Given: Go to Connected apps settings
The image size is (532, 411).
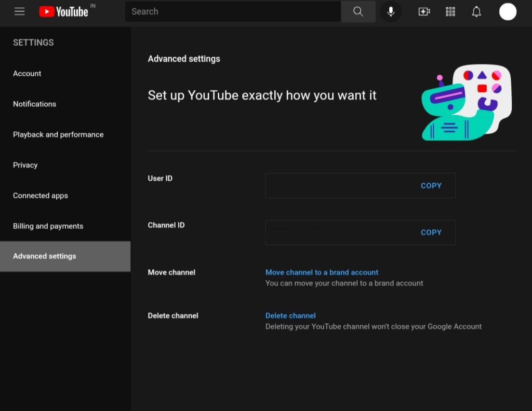Looking at the screenshot, I should 65,196.
